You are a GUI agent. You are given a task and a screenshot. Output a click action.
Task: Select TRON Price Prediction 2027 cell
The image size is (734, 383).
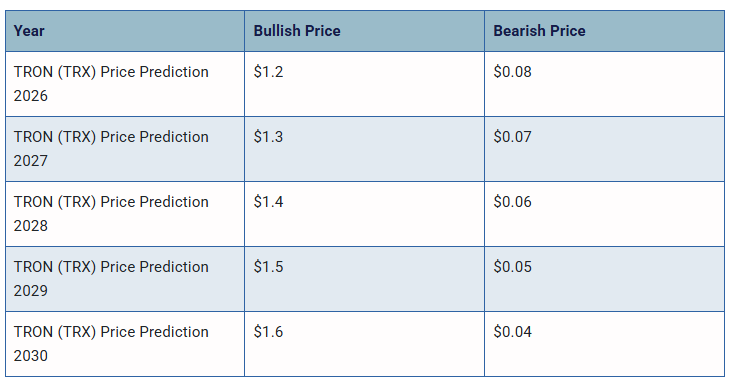[x=125, y=149]
